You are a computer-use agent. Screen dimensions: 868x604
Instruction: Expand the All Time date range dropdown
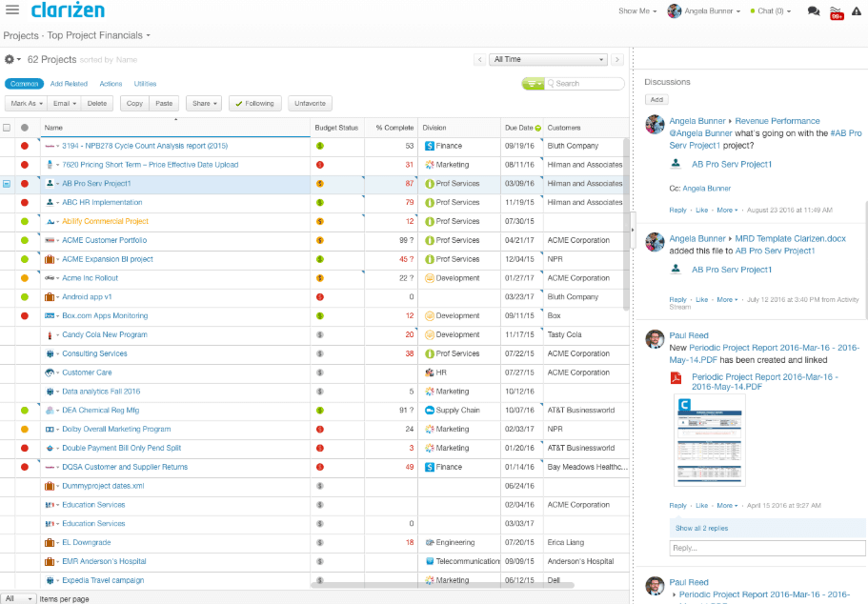549,59
